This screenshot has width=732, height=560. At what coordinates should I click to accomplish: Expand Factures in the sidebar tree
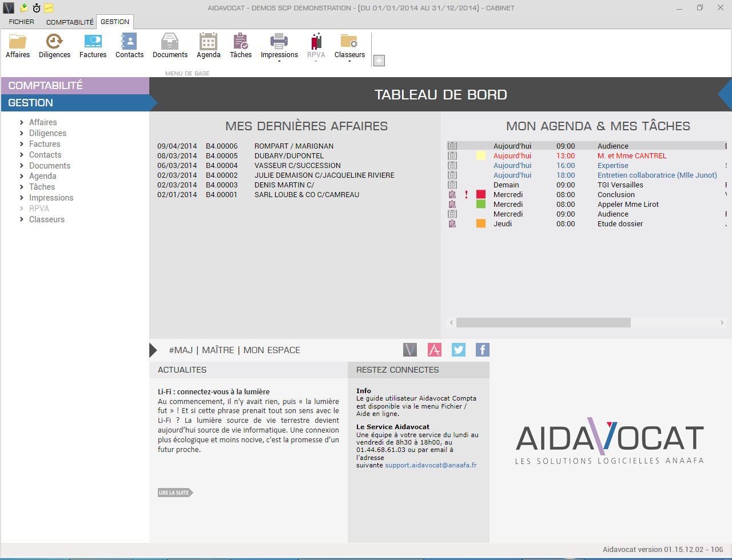[x=21, y=144]
